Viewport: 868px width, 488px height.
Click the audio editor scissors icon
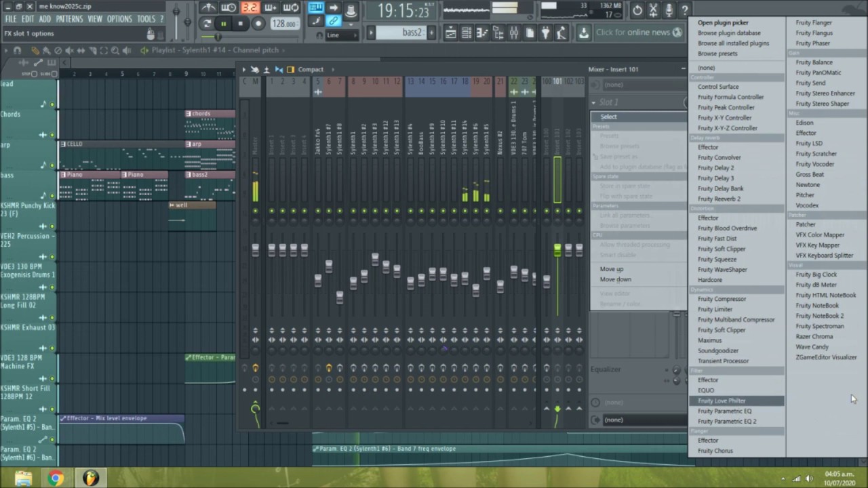(x=653, y=9)
